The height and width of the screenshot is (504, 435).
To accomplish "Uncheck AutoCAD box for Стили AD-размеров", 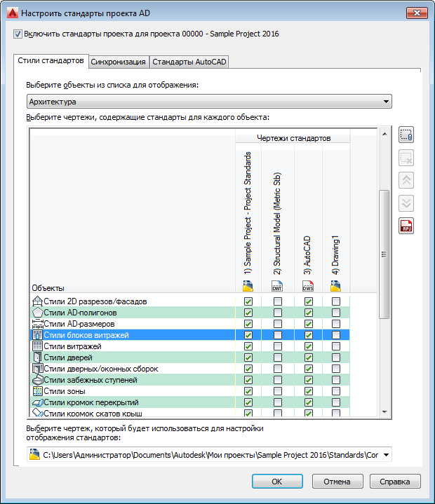I will tap(309, 324).
